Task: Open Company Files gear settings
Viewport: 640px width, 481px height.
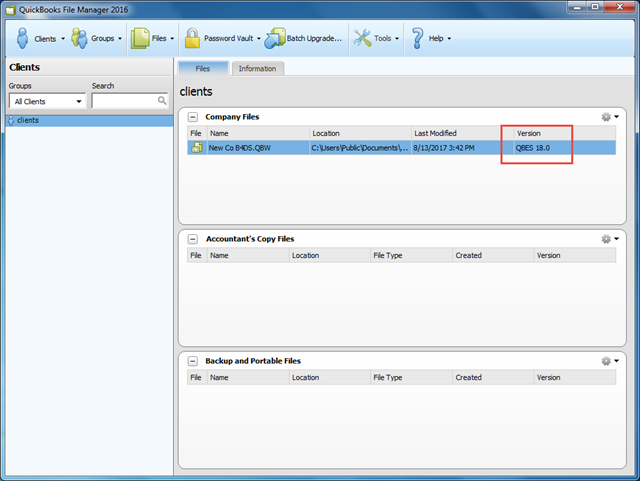Action: [x=606, y=117]
